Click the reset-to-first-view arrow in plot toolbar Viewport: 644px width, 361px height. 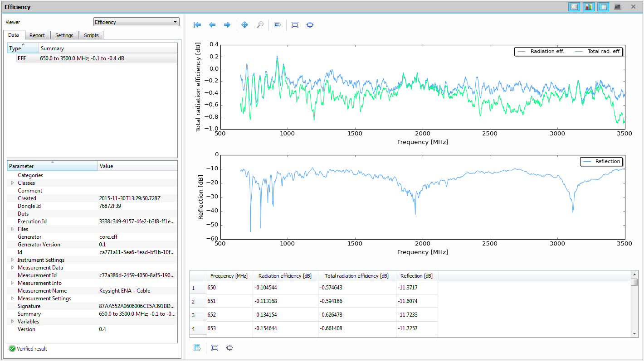(x=197, y=25)
